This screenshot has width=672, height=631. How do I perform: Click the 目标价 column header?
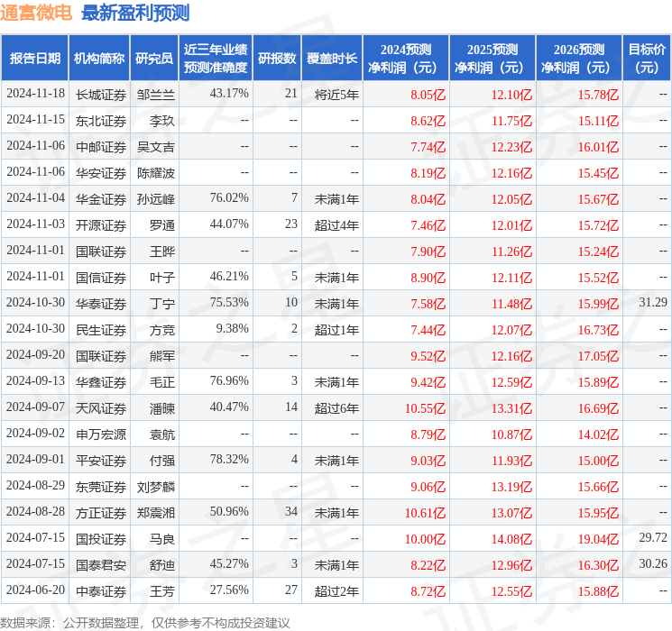pos(646,59)
